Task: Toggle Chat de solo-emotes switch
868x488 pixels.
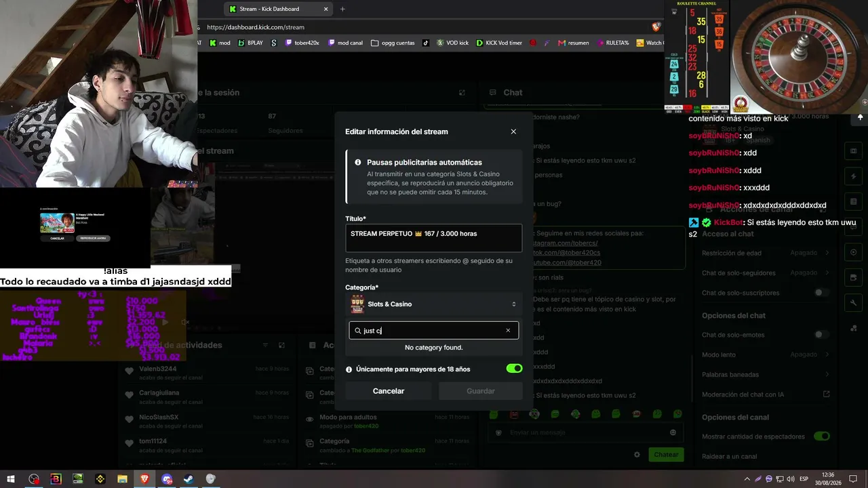Action: (x=822, y=335)
